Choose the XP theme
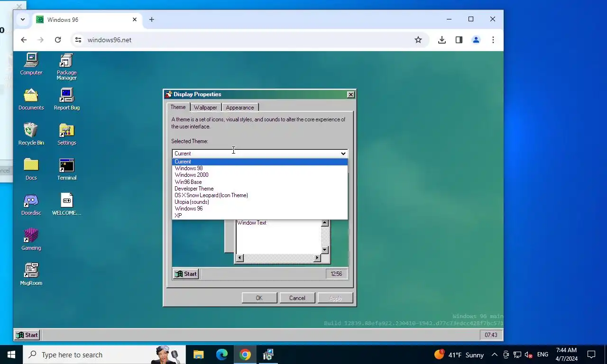607x364 pixels. click(x=260, y=216)
